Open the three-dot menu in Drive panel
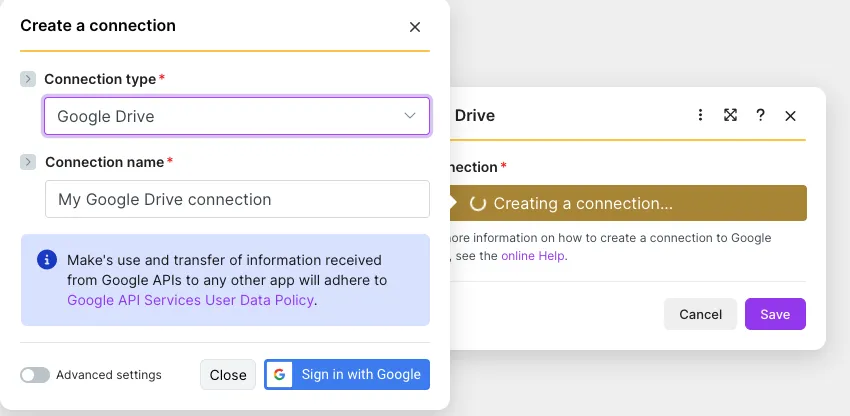Image resolution: width=850 pixels, height=416 pixels. coord(700,115)
